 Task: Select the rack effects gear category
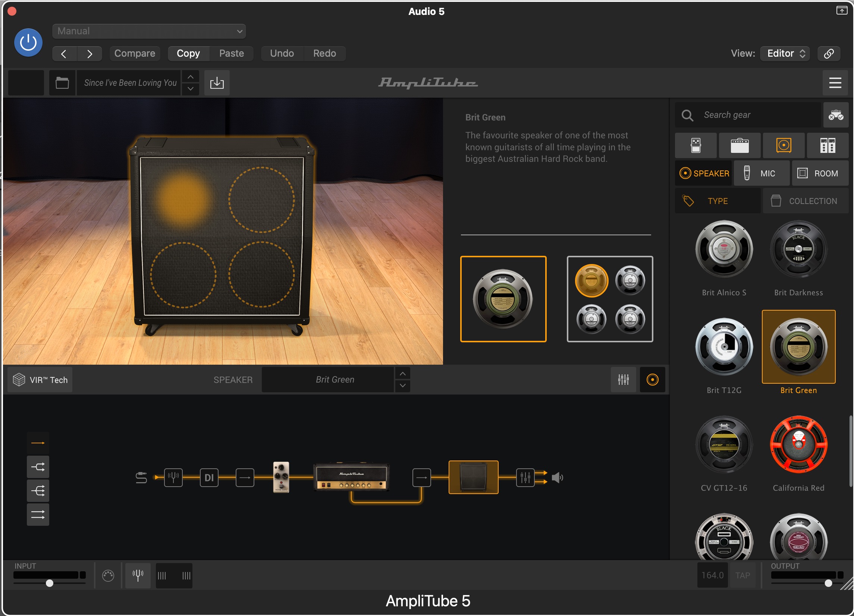pyautogui.click(x=828, y=146)
